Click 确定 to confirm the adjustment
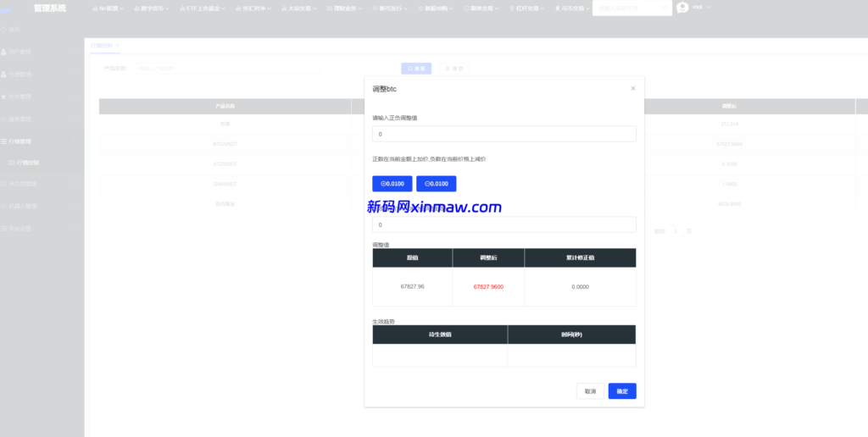Viewport: 868px width, 437px height. click(622, 391)
